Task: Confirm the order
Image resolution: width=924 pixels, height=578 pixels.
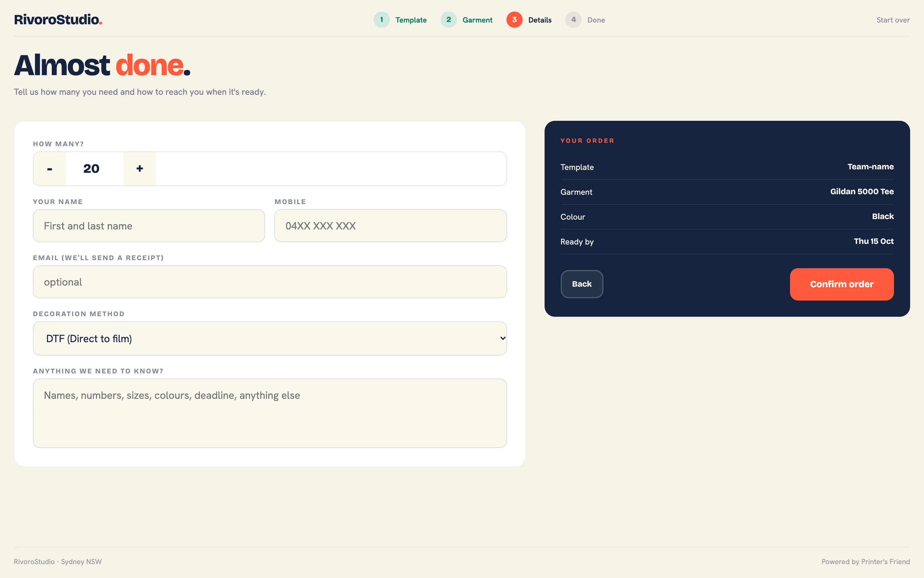Action: click(841, 284)
